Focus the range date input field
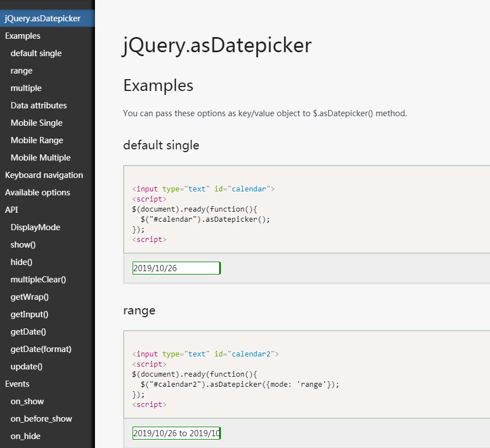Viewport: 490px width, 448px height. coord(176,433)
